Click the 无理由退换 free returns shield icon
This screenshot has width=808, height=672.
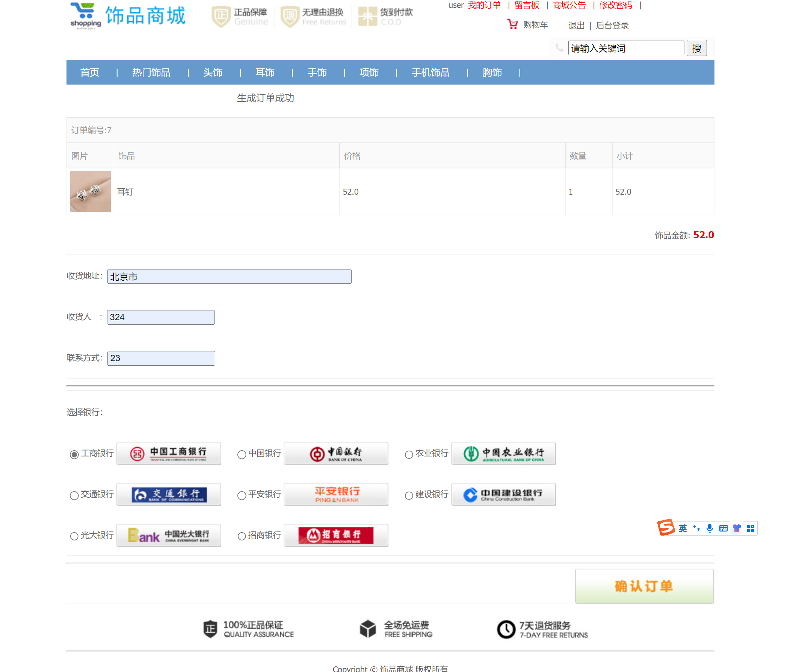(x=290, y=16)
